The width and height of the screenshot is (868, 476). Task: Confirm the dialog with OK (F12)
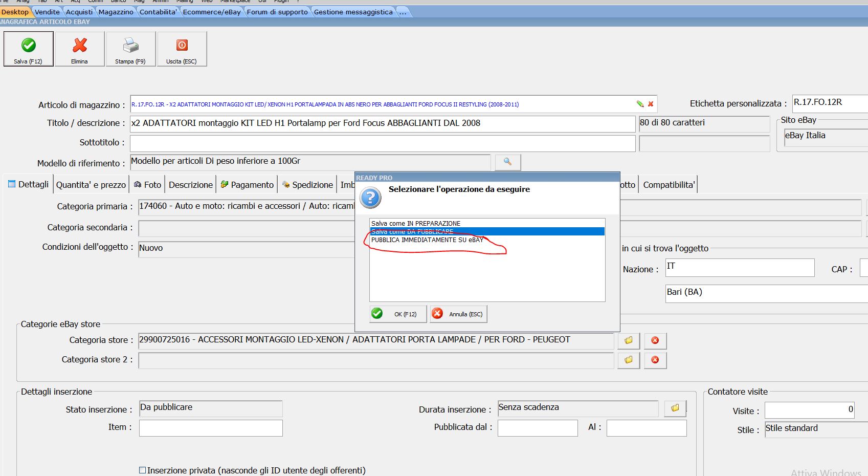[x=398, y=314]
